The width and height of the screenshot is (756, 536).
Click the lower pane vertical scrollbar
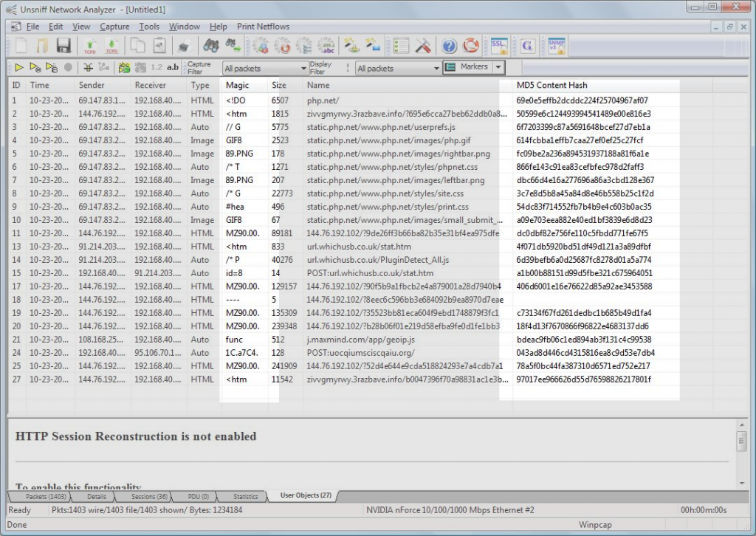[x=741, y=453]
